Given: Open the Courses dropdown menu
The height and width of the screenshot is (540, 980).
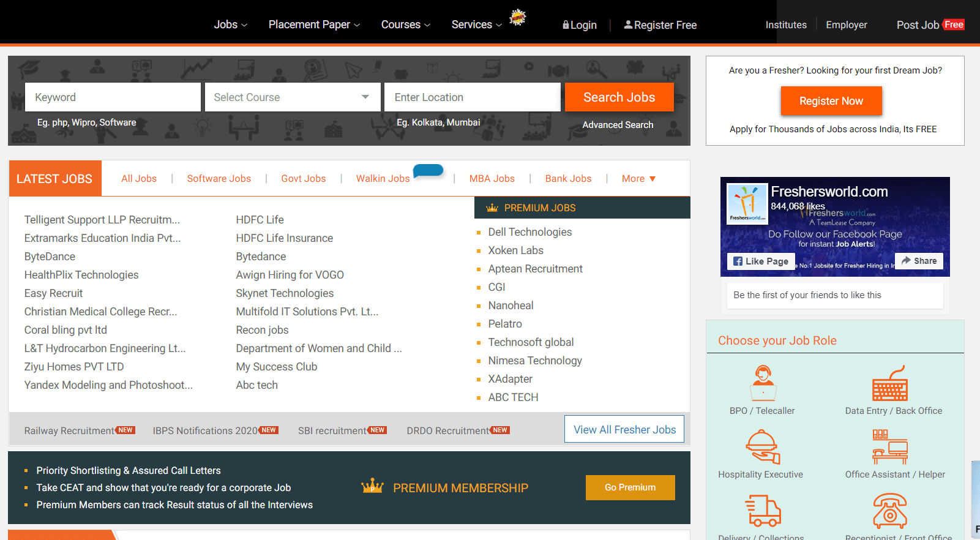Looking at the screenshot, I should pyautogui.click(x=406, y=24).
